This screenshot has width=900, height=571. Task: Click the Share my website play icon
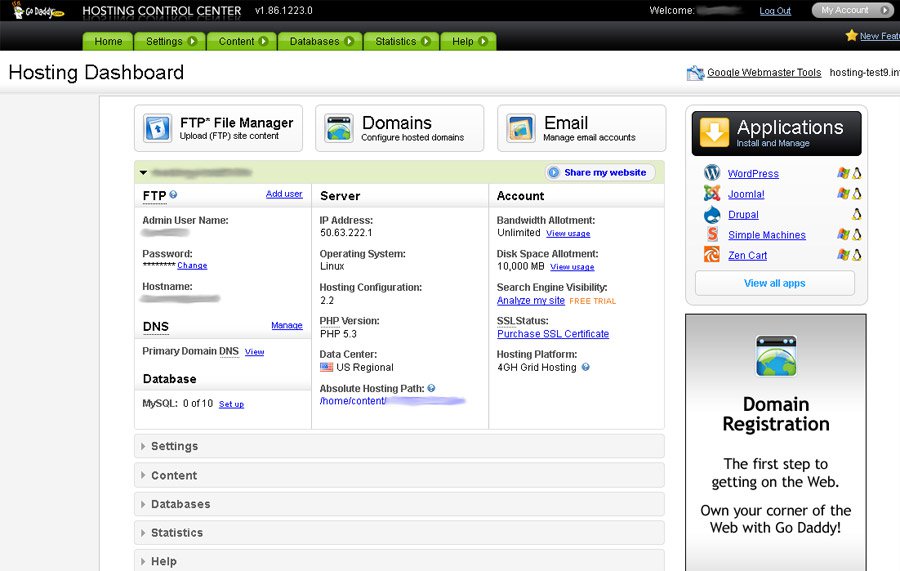pyautogui.click(x=553, y=172)
